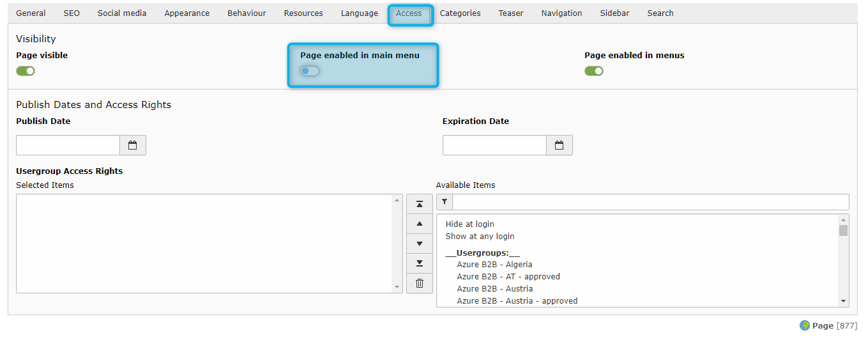
Task: Move selected usergroup to bottom
Action: [420, 263]
